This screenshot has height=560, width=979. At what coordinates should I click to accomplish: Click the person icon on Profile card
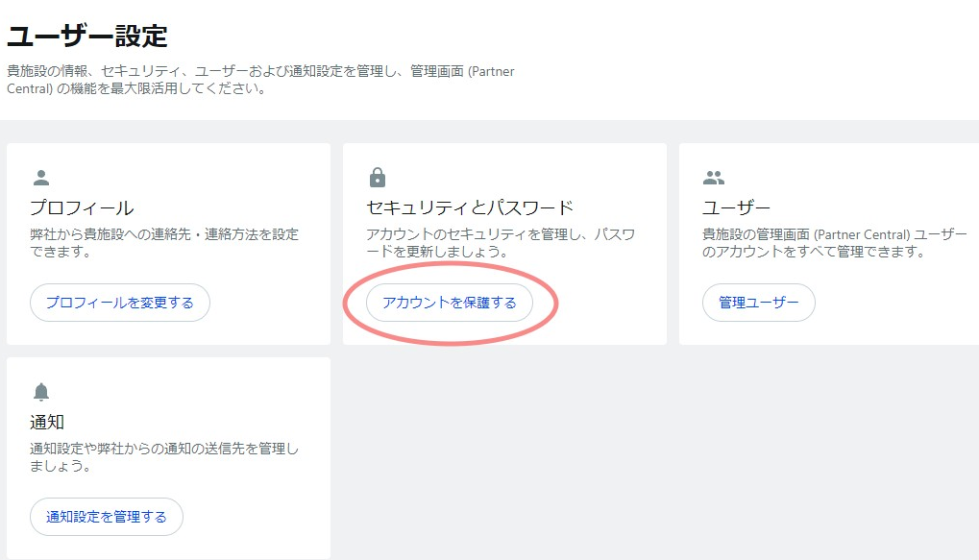pyautogui.click(x=40, y=178)
